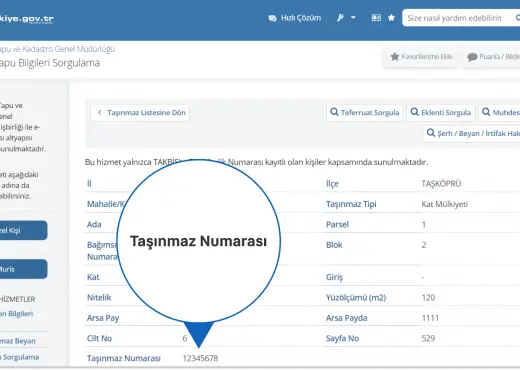Select the Muris sidebar button

click(x=23, y=269)
